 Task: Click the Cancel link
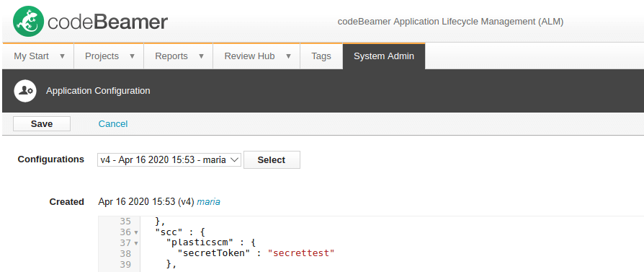pos(113,124)
